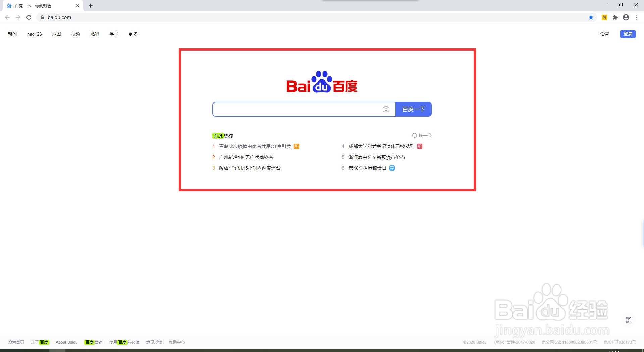Viewport: 644px width, 352px height.
Task: Minimize the Chrome window
Action: point(605,5)
